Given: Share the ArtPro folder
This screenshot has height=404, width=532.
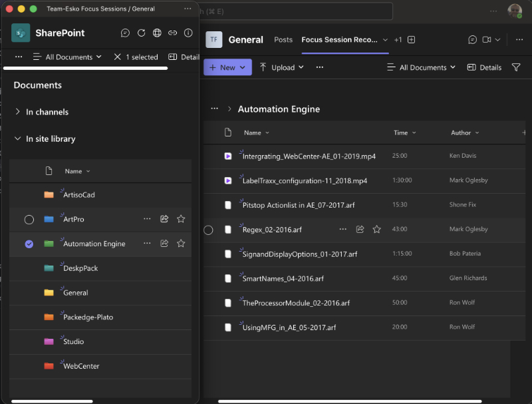Looking at the screenshot, I should 164,219.
